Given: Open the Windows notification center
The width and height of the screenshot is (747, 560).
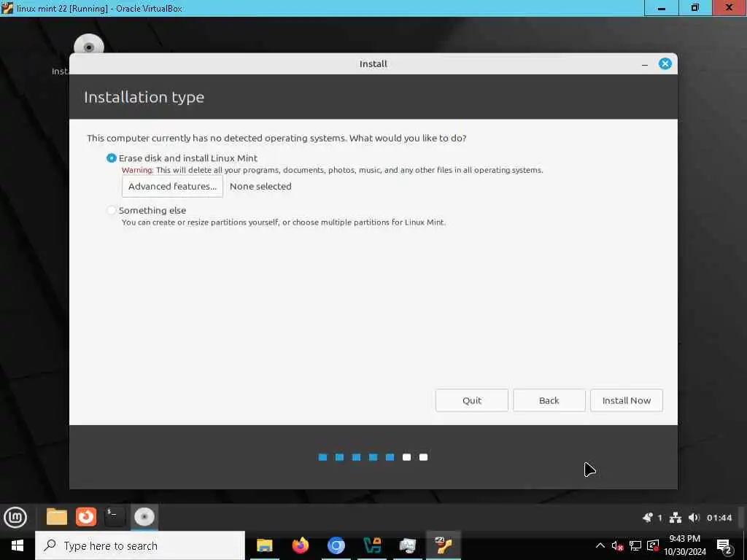Looking at the screenshot, I should point(724,545).
